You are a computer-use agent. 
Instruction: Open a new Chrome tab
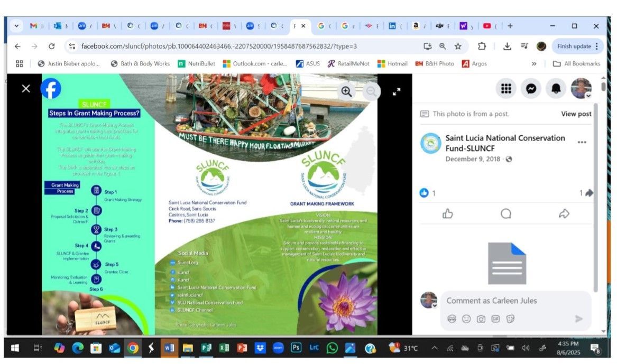tap(510, 26)
